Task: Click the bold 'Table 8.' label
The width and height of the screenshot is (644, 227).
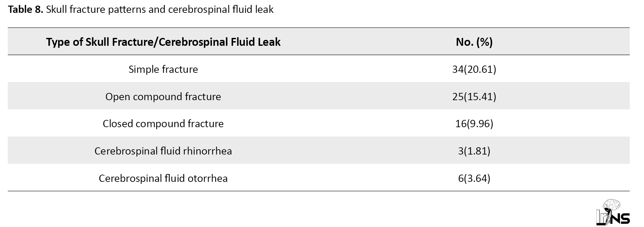Action: point(25,10)
